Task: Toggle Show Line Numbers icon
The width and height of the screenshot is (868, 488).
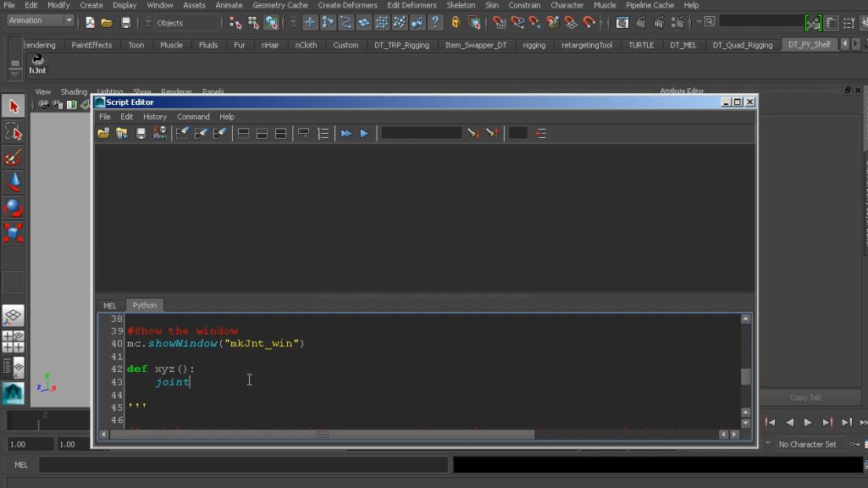Action: click(323, 134)
